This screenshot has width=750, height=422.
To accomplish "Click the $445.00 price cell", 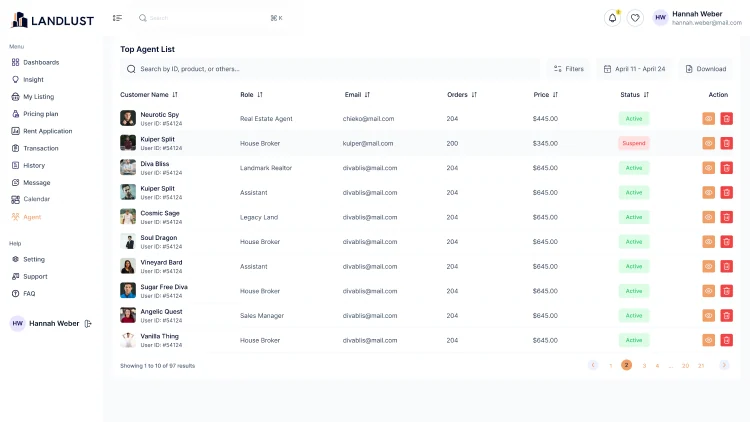I will 545,119.
